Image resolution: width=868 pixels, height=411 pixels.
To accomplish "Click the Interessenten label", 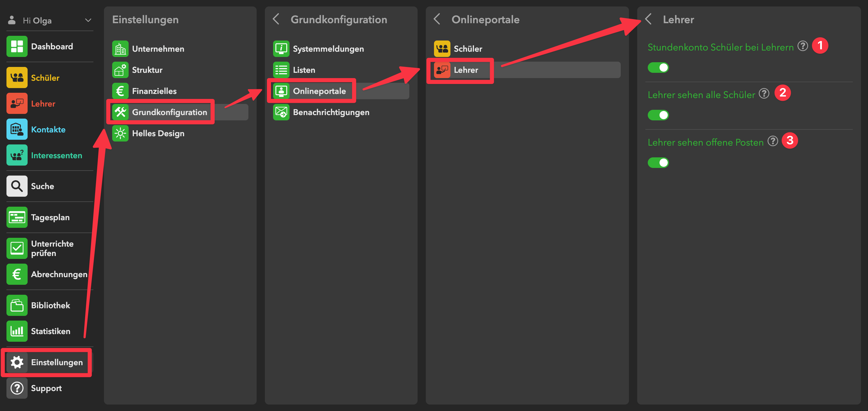I will (57, 155).
